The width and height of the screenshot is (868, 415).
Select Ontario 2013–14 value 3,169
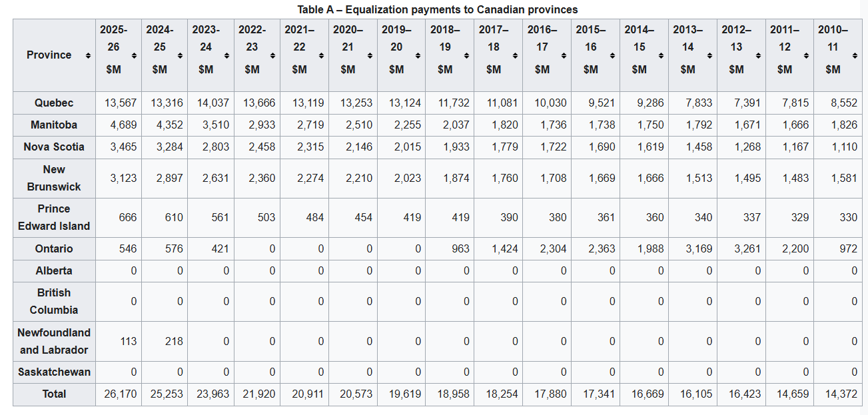[x=699, y=248]
